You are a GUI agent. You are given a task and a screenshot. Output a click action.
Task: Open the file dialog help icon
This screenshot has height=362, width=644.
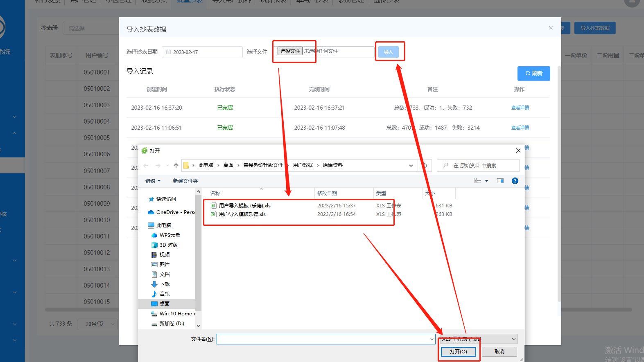point(515,181)
